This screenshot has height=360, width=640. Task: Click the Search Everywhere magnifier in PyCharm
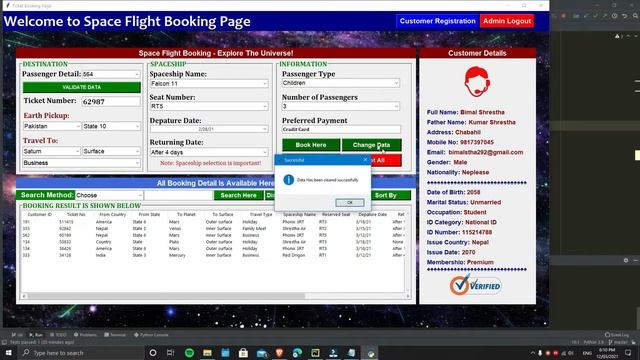click(636, 16)
